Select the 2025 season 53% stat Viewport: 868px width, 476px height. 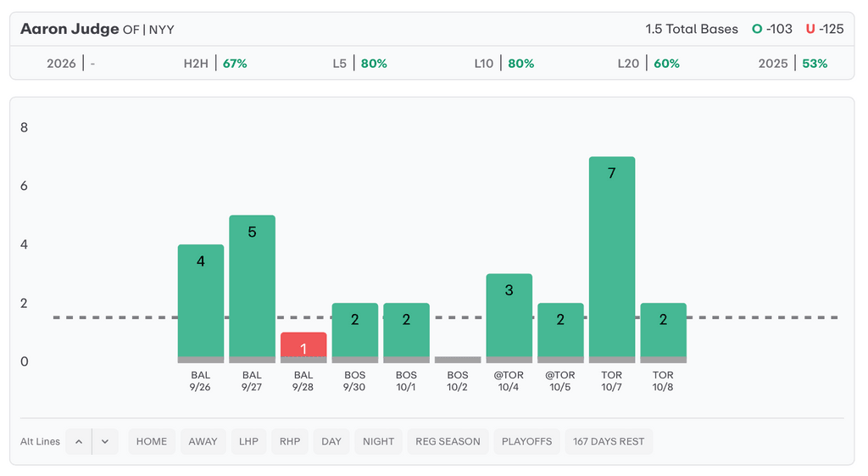(793, 63)
